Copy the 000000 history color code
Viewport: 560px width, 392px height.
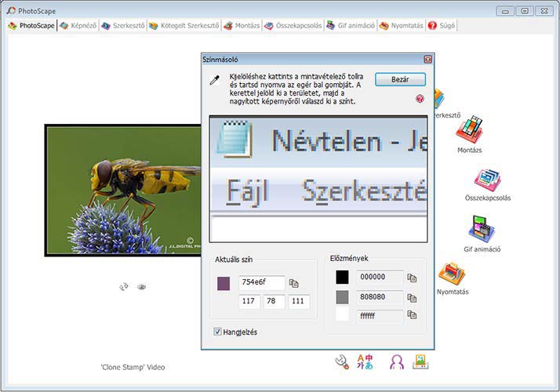coord(412,278)
